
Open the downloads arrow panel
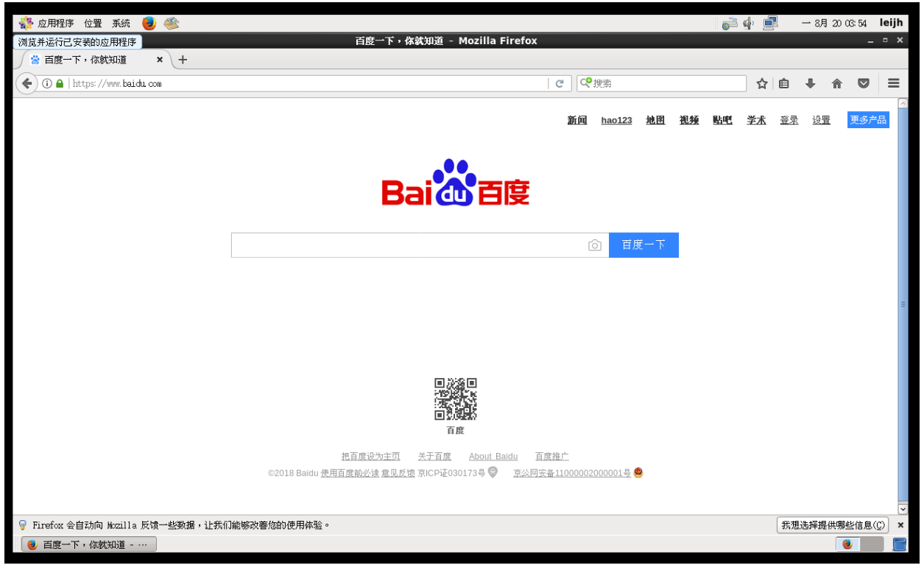point(810,83)
